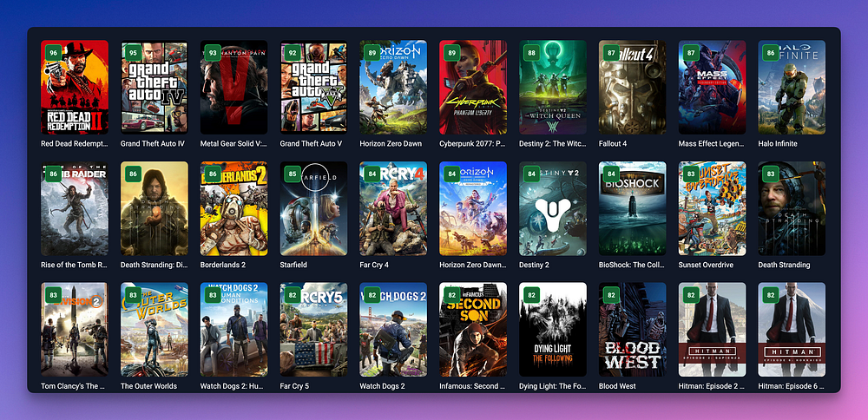The height and width of the screenshot is (420, 868).
Task: Click the 'Mass Effect Legen...' title
Action: click(x=712, y=143)
